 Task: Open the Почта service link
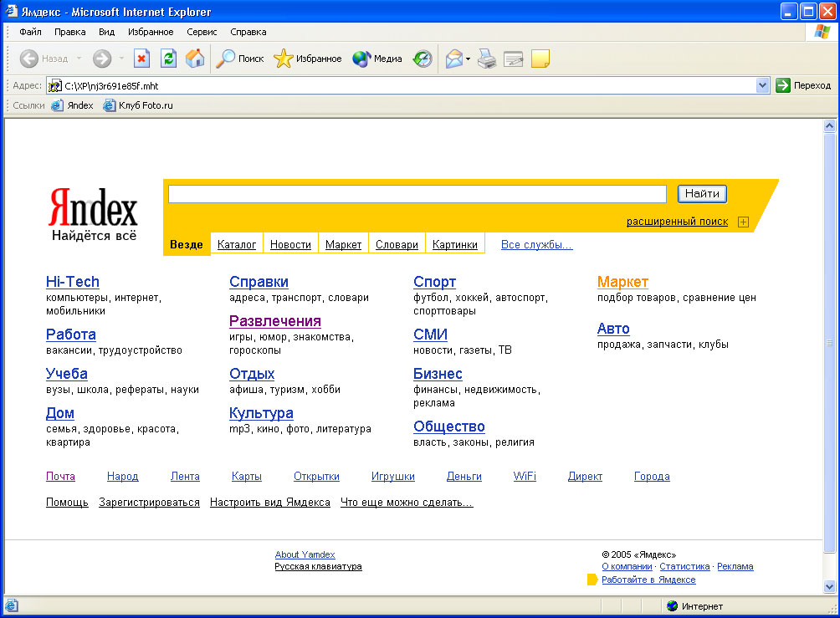[x=60, y=476]
